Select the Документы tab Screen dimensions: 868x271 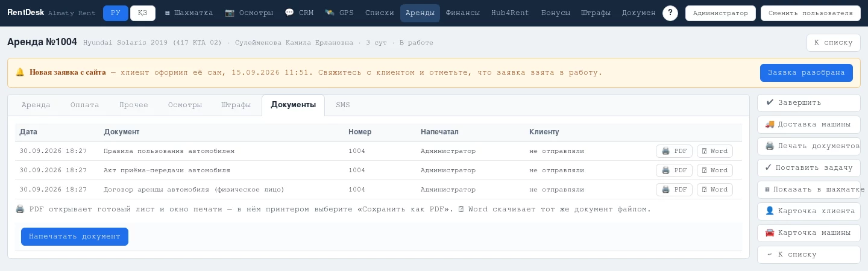tap(293, 105)
